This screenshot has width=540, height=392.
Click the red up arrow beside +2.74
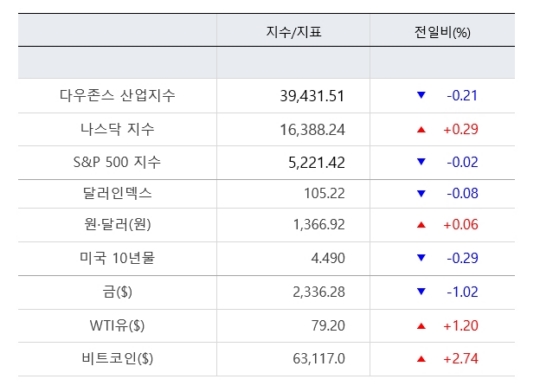421,359
